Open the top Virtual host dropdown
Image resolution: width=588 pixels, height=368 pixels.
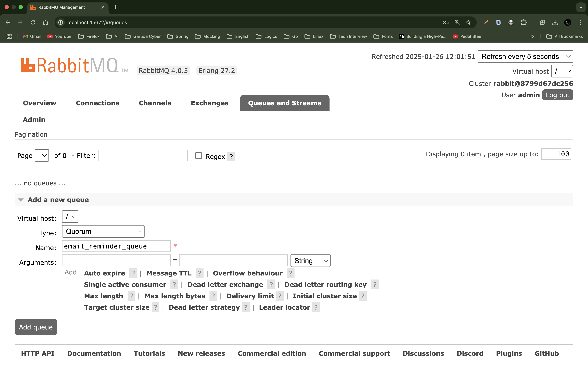[x=562, y=71]
